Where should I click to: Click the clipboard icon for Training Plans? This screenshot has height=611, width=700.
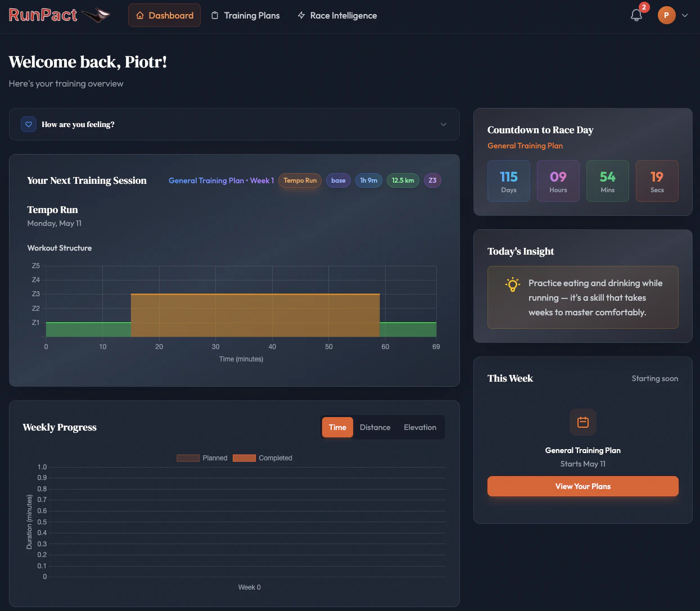tap(215, 15)
